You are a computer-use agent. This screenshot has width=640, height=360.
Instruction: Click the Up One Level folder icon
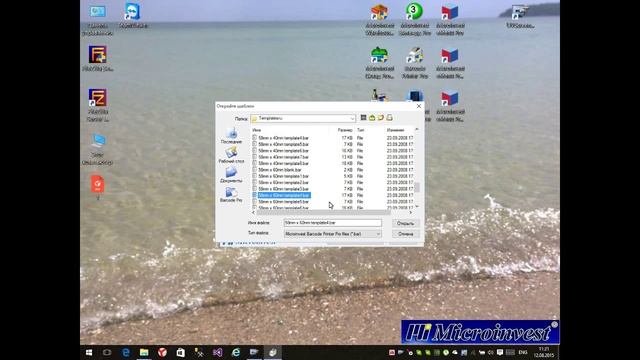point(372,118)
